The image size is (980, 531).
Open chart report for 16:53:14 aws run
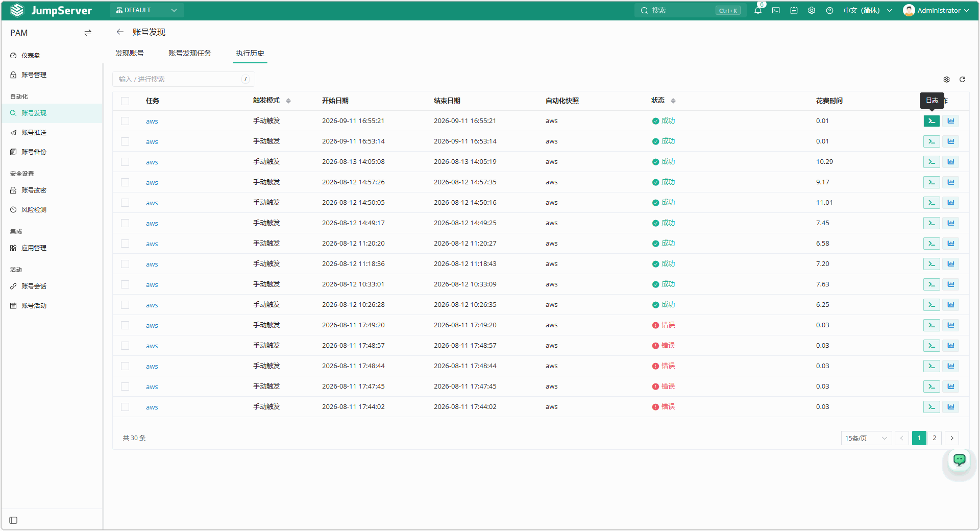[951, 141]
